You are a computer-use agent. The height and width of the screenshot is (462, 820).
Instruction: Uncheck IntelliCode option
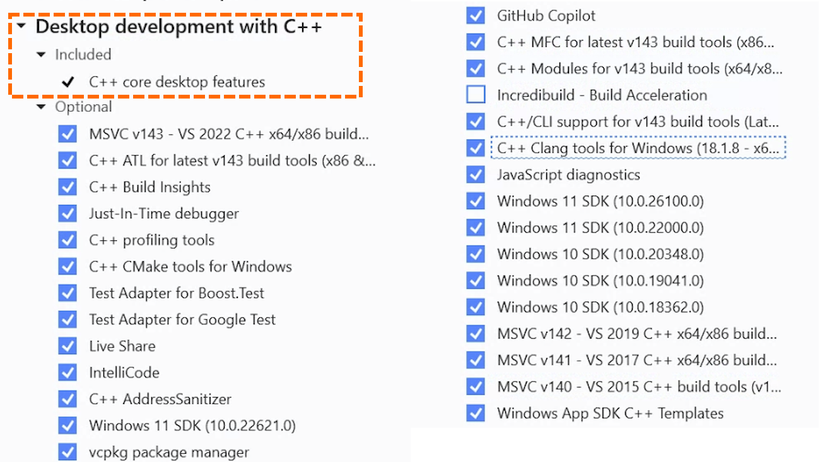tap(67, 373)
